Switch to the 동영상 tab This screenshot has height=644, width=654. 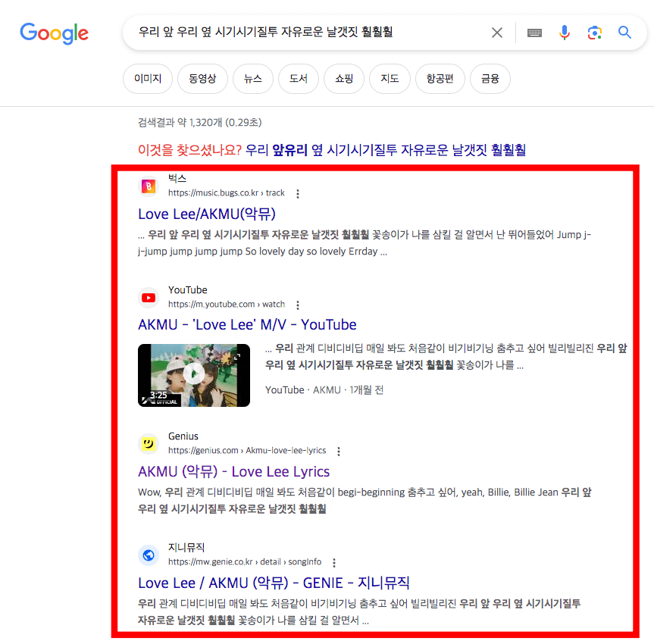202,79
